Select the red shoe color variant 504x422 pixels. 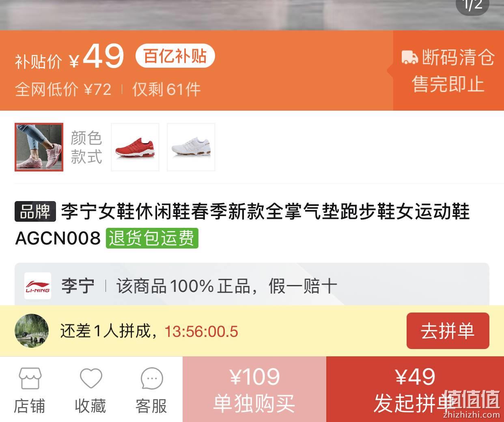pos(135,147)
